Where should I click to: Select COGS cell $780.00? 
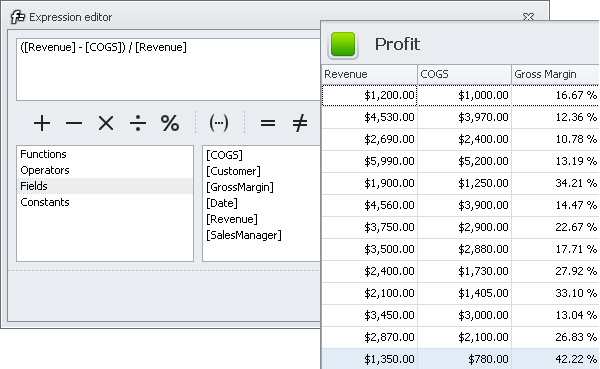[464, 359]
